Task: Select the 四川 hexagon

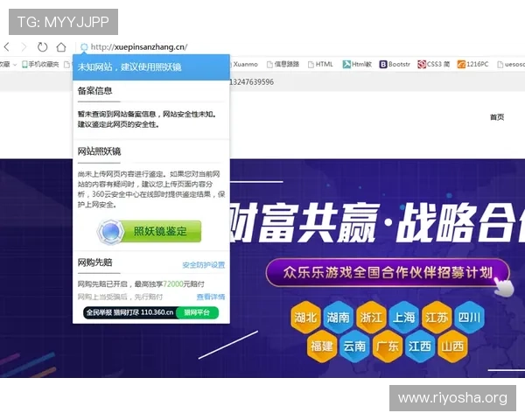Action: 469,317
